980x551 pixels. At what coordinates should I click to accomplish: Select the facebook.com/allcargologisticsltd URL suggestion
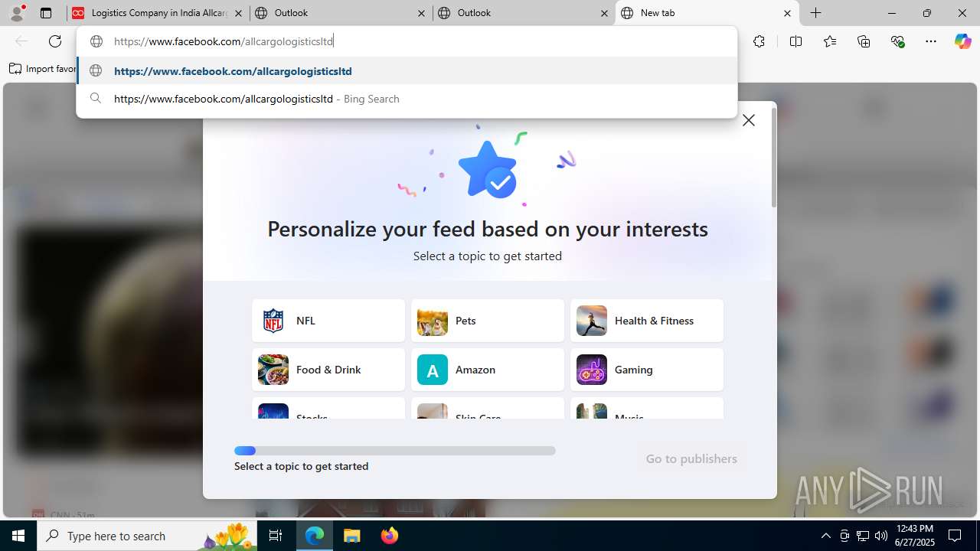pos(407,71)
